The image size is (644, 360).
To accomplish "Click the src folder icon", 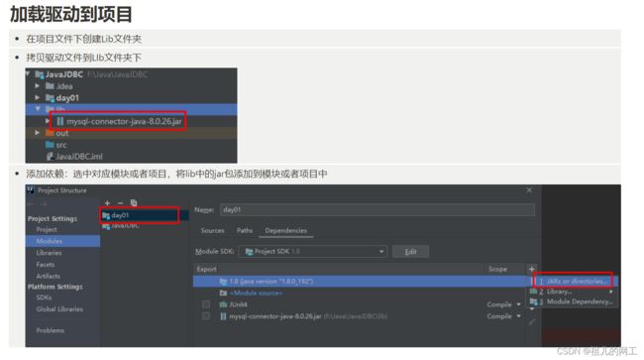I will [51, 144].
